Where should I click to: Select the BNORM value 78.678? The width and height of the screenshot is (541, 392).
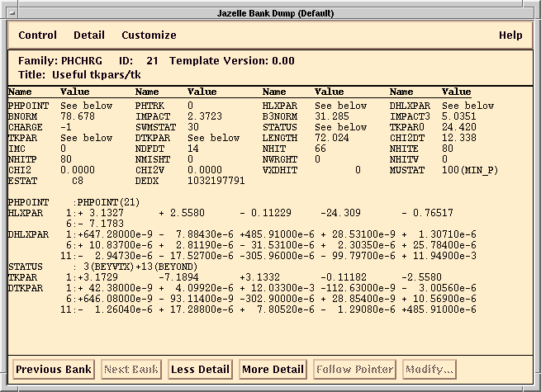pyautogui.click(x=77, y=116)
